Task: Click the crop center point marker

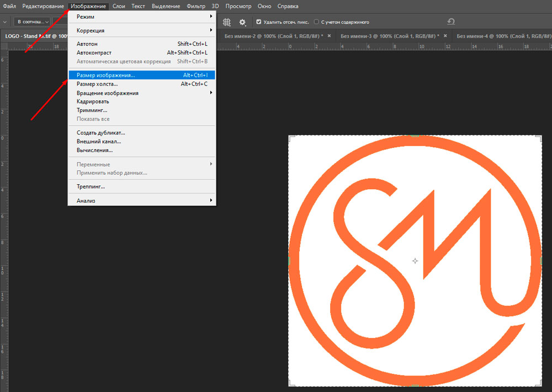Action: pos(415,261)
